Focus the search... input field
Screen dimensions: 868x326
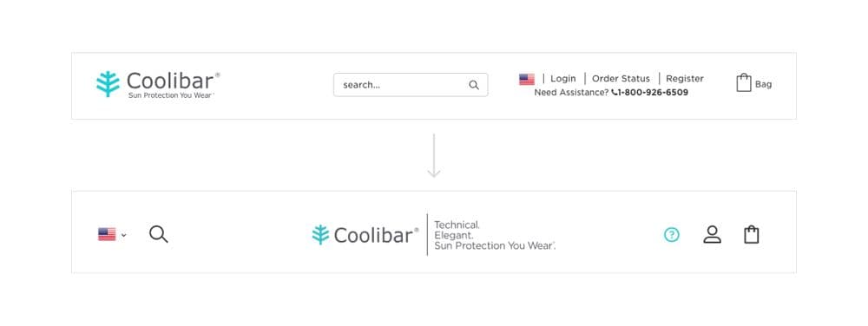tap(411, 85)
